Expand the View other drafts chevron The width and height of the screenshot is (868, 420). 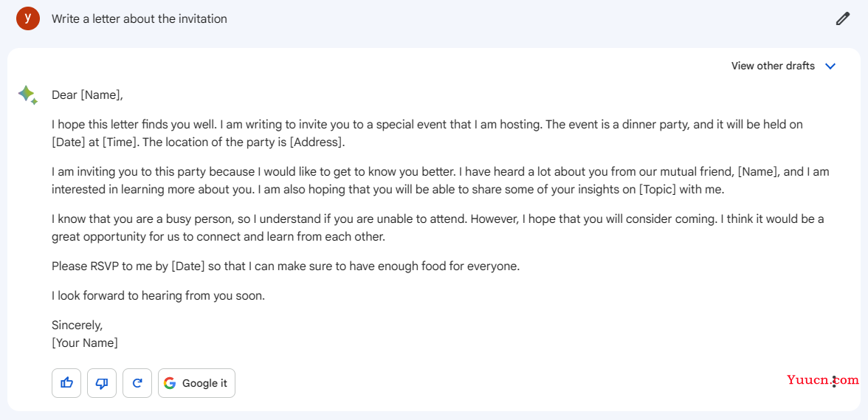(830, 66)
